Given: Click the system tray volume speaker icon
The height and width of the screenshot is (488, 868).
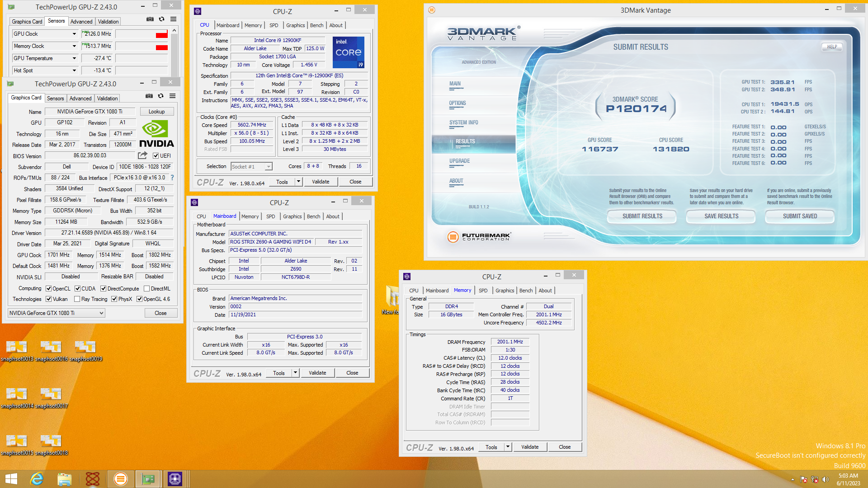Looking at the screenshot, I should coord(826,479).
